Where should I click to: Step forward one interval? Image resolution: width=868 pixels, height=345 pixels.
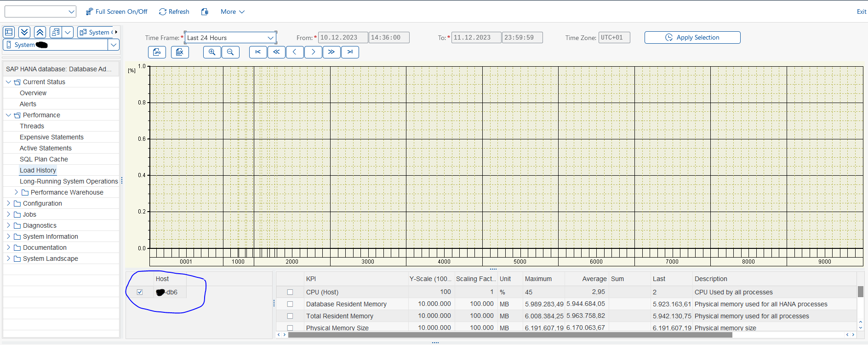(x=313, y=52)
